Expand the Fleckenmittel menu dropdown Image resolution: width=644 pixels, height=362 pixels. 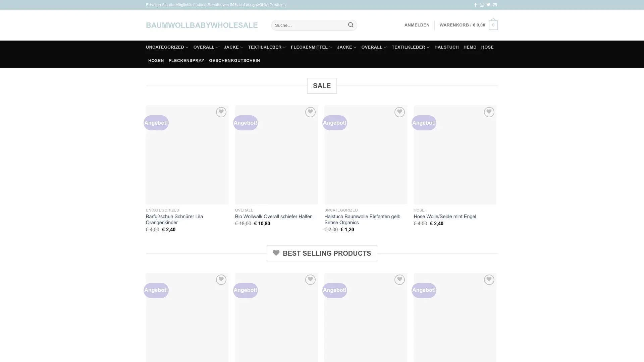[311, 47]
